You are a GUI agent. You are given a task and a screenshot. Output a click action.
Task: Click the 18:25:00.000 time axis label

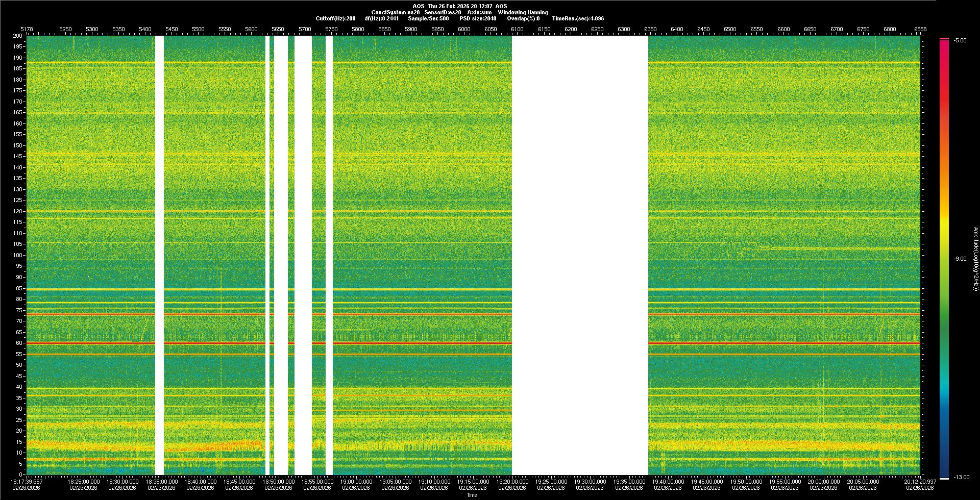84,481
